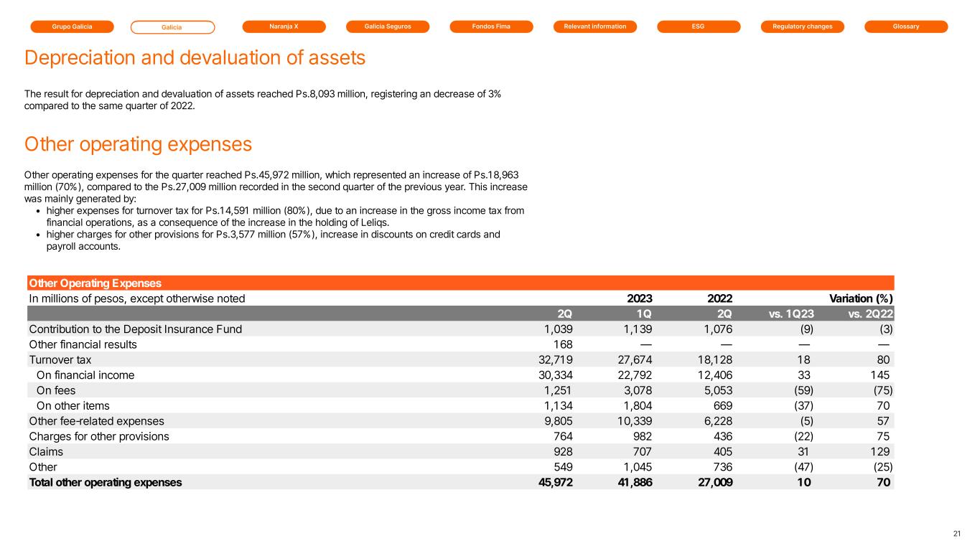This screenshot has height=551, width=980.
Task: Open the Fondos Fima tab
Action: 491,27
